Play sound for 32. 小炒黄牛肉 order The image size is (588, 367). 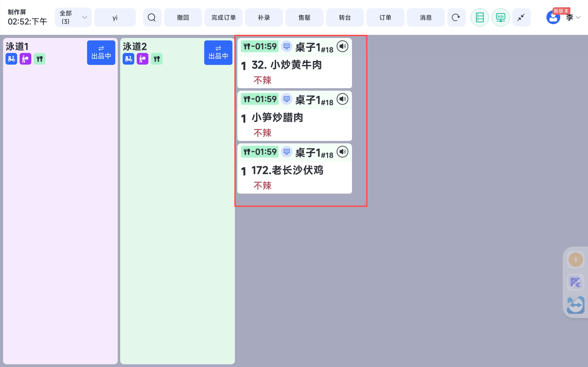[x=342, y=46]
